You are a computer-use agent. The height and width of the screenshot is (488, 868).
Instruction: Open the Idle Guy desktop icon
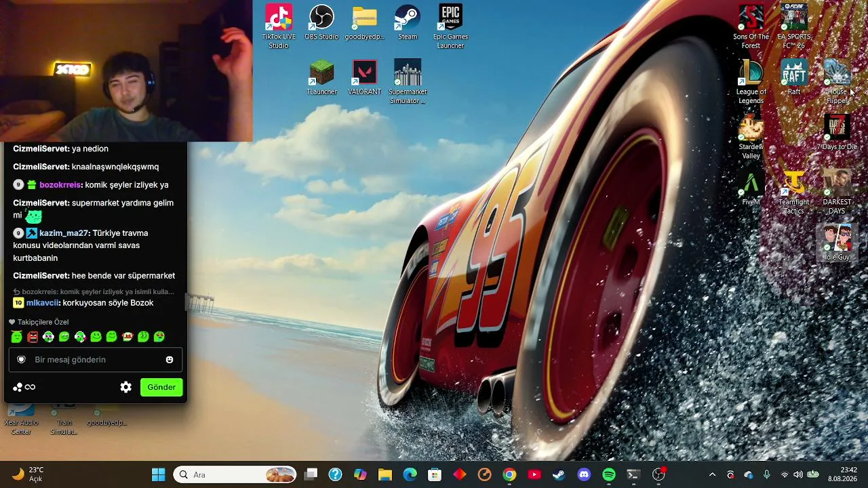pos(837,243)
